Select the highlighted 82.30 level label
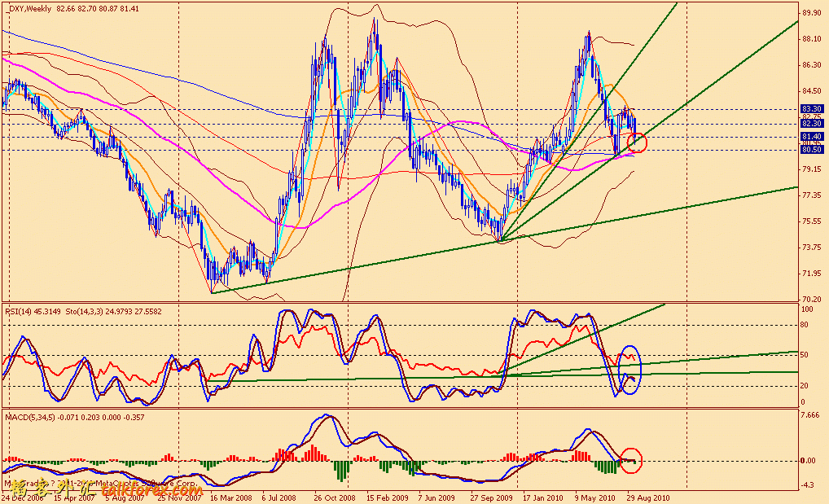829x504 pixels. [812, 123]
